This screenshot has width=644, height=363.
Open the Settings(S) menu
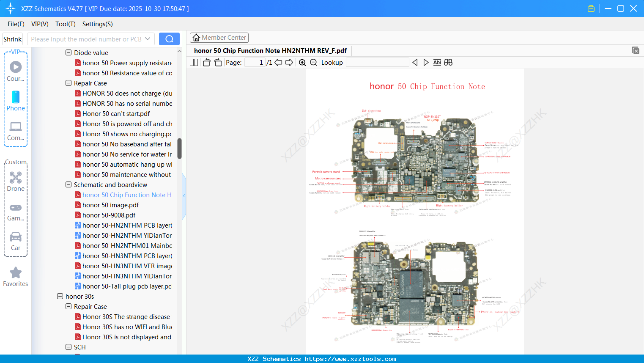pyautogui.click(x=98, y=24)
